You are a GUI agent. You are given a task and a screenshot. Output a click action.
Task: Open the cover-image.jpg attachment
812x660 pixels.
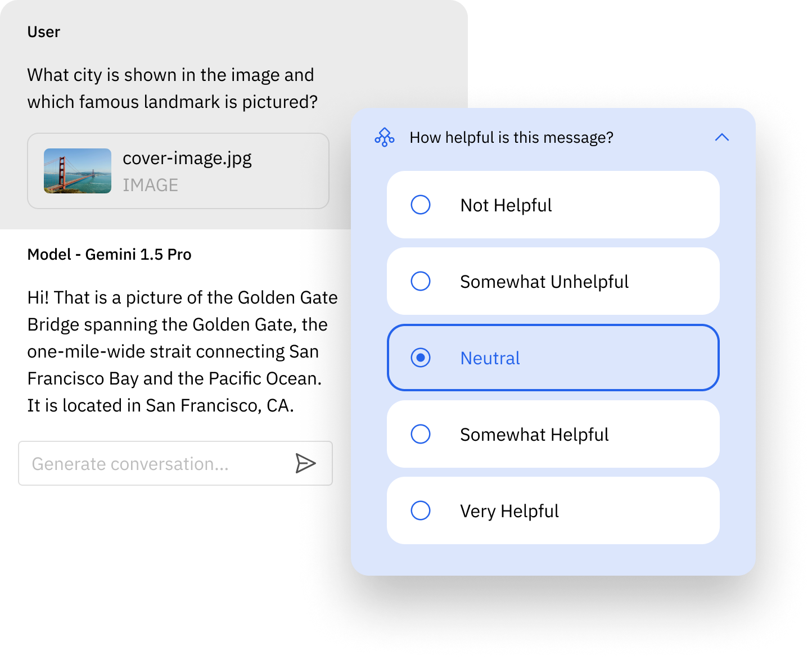[178, 171]
